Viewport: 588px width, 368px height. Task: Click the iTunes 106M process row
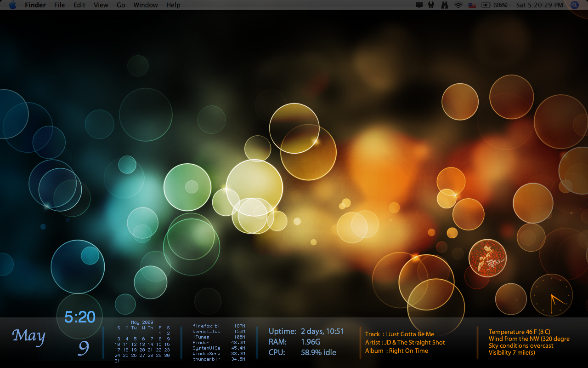(219, 337)
